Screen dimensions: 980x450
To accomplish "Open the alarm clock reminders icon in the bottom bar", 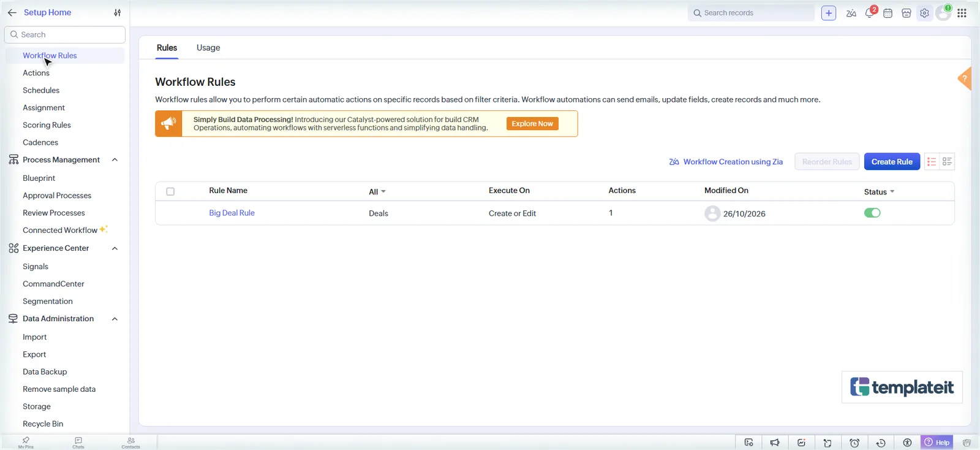I will (x=854, y=443).
